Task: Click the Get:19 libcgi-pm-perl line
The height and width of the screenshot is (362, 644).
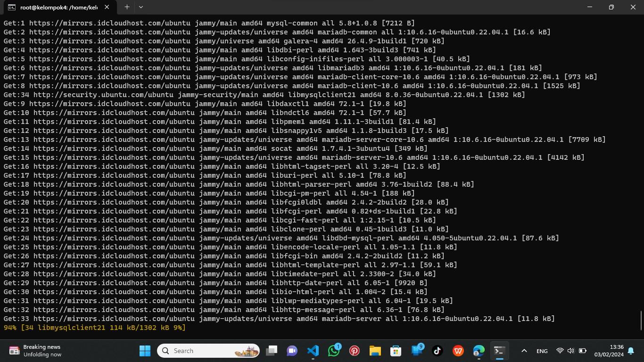Action: point(209,193)
